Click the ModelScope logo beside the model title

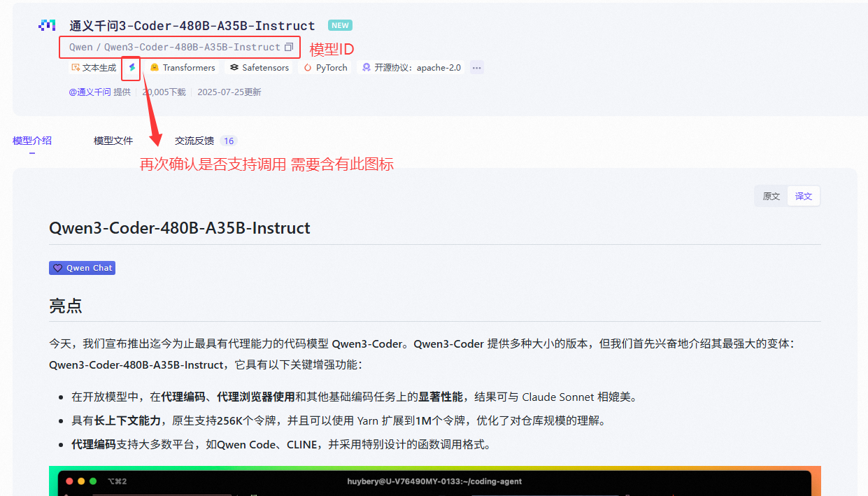[x=46, y=24]
